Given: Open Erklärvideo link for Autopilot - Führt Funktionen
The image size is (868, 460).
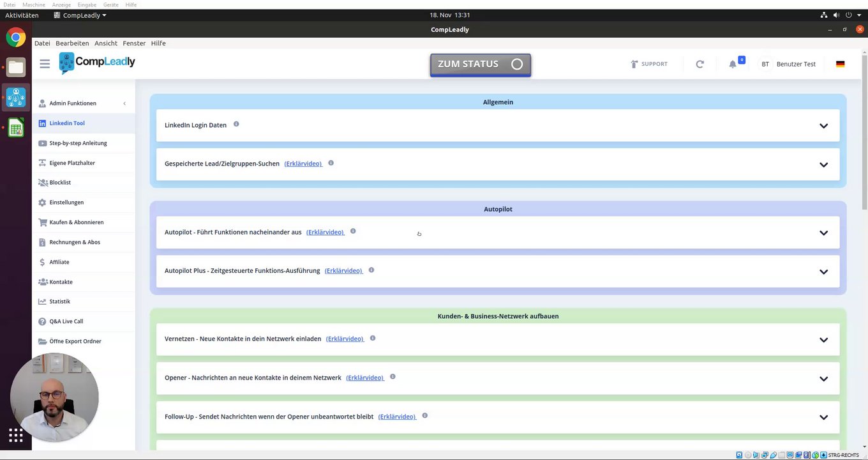Looking at the screenshot, I should pos(325,232).
